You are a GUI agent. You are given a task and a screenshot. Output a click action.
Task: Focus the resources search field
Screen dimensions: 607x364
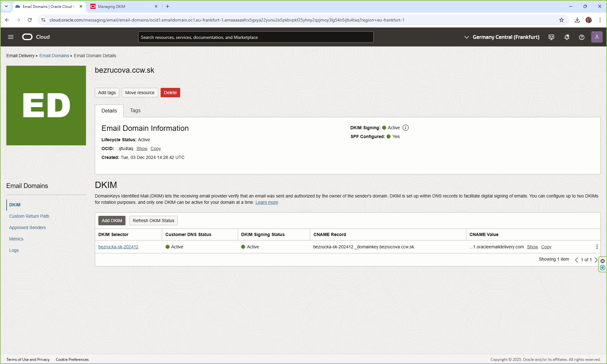coord(256,37)
